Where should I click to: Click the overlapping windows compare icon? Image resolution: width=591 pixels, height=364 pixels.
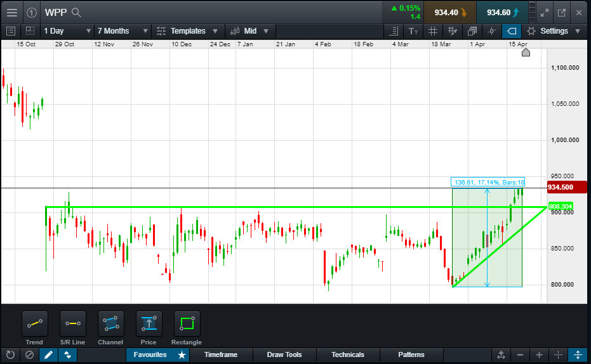[x=472, y=31]
